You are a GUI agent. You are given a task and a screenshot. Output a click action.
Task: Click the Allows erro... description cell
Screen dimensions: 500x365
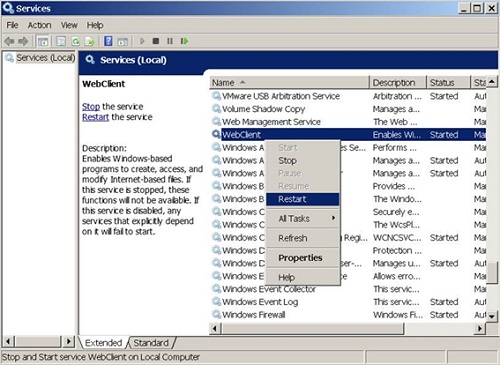[x=396, y=276]
